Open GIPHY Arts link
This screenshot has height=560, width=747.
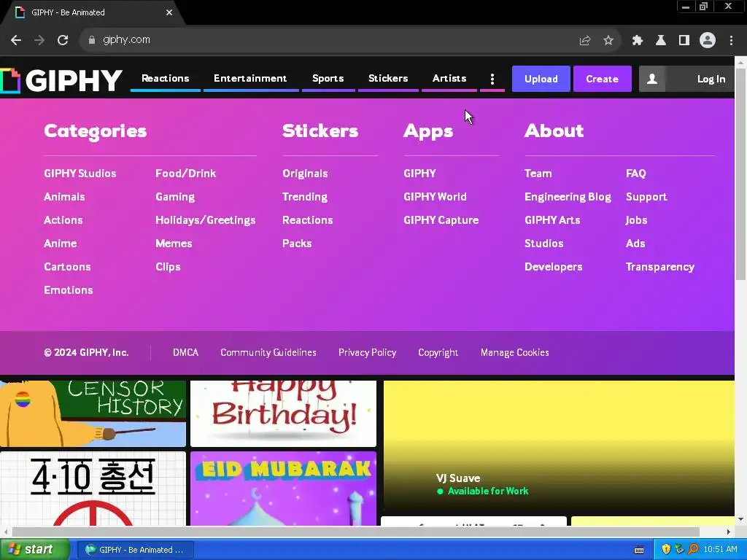pyautogui.click(x=552, y=220)
